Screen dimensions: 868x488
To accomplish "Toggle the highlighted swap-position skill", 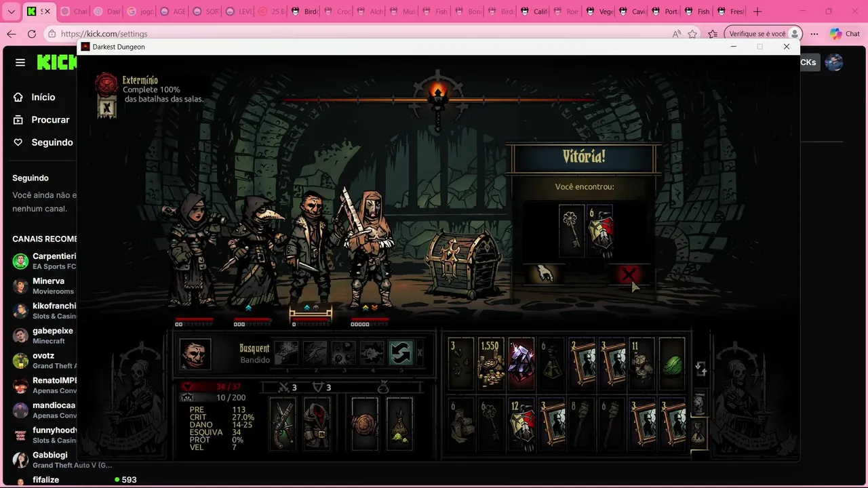I will click(400, 353).
